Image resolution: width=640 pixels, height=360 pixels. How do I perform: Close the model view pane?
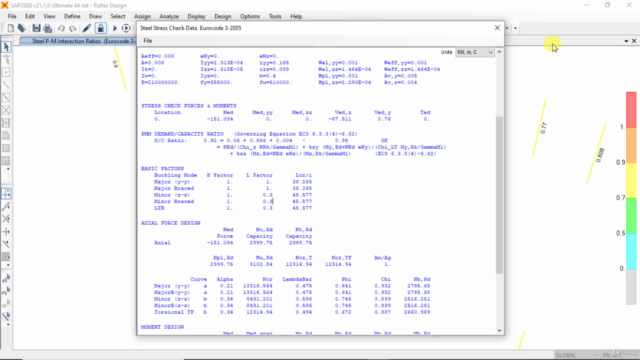point(634,41)
